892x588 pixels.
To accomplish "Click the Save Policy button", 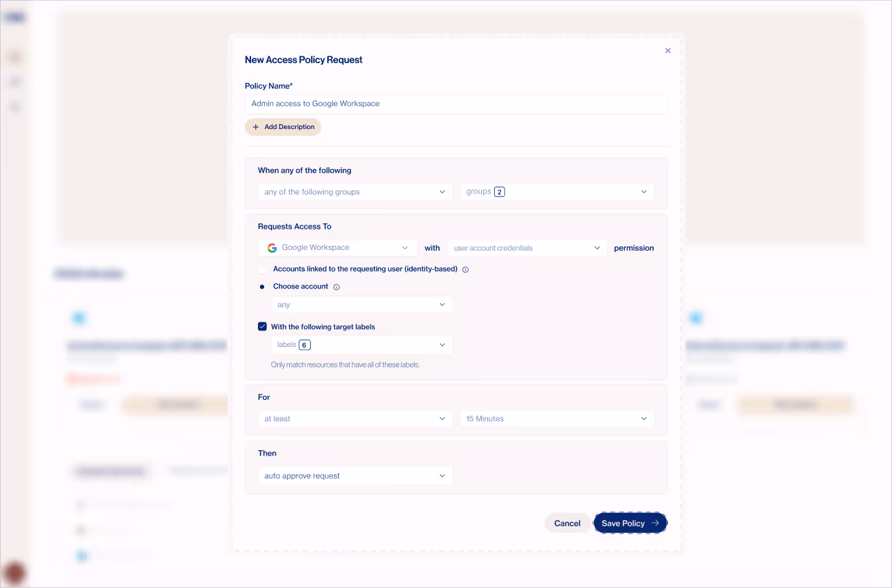I will [631, 523].
